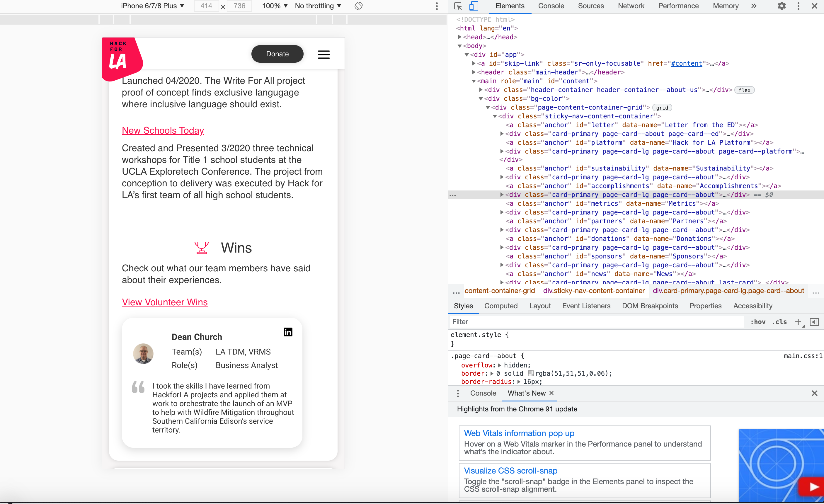Viewport: 824px width, 504px height.
Task: Click the inspect element picker icon
Action: pos(458,6)
